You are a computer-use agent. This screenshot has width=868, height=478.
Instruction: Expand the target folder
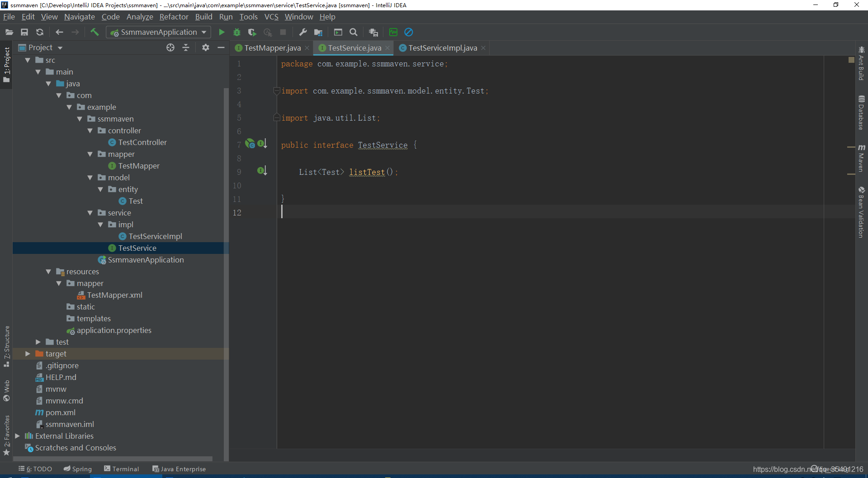click(28, 354)
